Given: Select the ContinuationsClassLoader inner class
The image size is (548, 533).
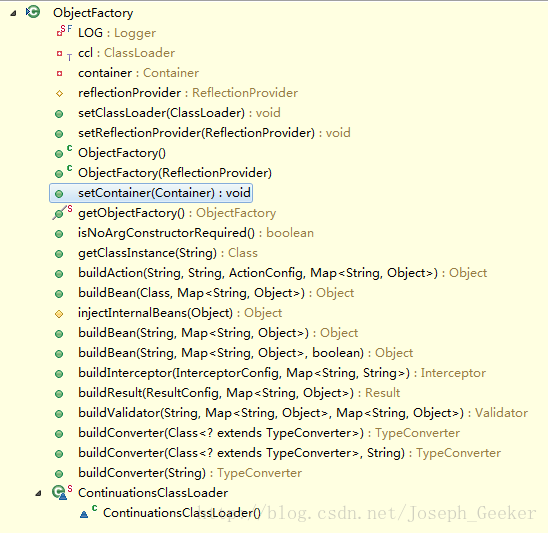Looking at the screenshot, I should [x=153, y=493].
